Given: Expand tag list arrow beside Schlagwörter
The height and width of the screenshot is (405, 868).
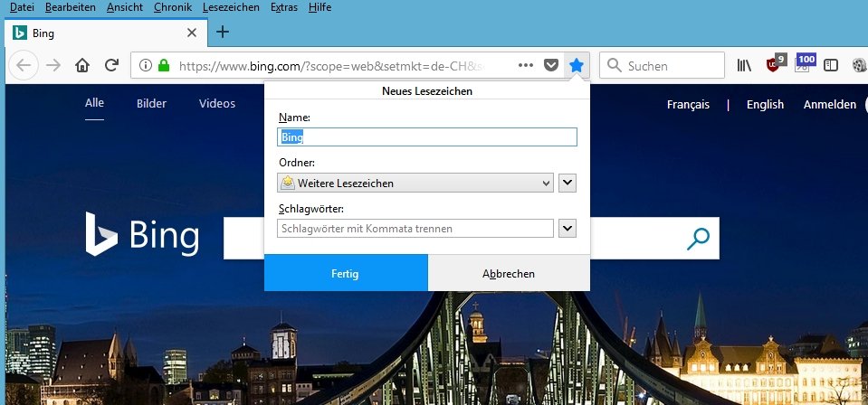Looking at the screenshot, I should [568, 228].
